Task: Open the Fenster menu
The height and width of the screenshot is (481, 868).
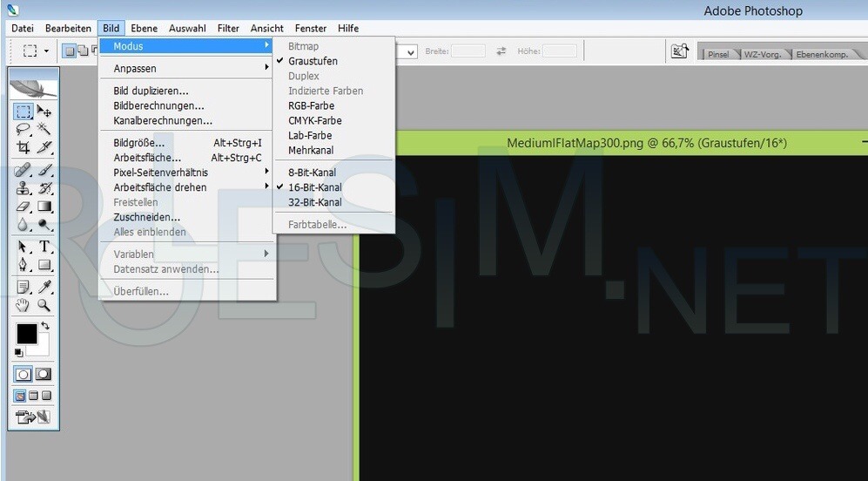Action: pyautogui.click(x=311, y=28)
